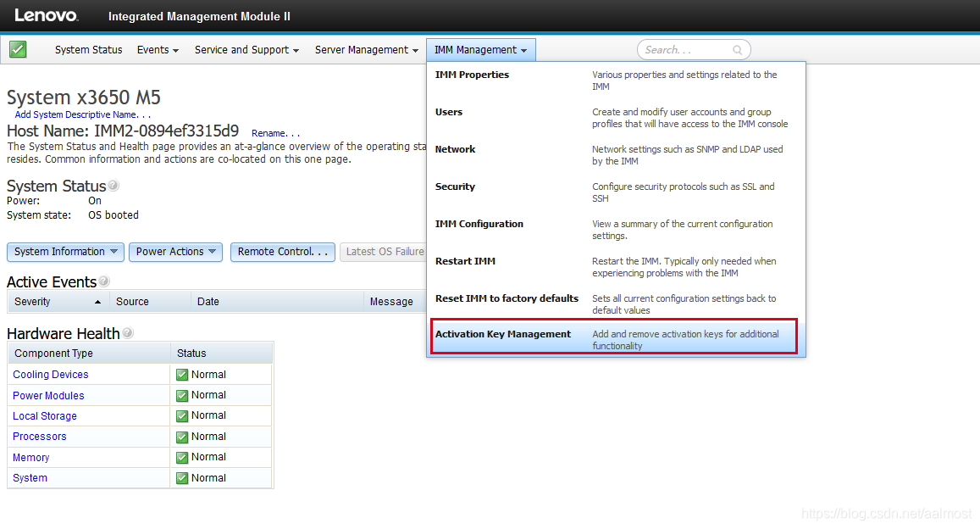This screenshot has height=529, width=980.
Task: Open Power Modules link
Action: pos(48,396)
